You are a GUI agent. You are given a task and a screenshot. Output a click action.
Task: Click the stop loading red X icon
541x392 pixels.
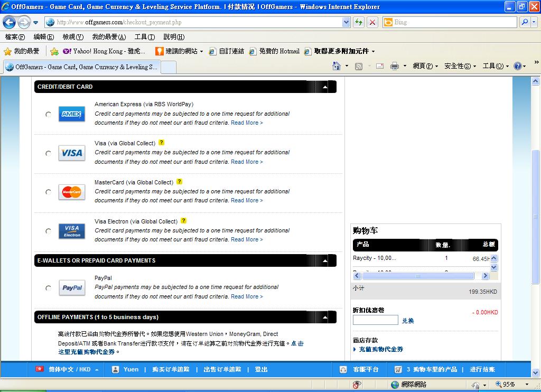point(372,22)
